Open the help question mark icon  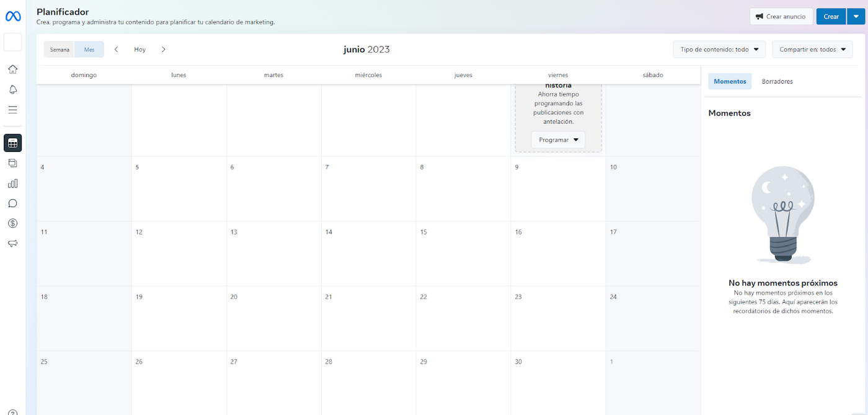pos(12,412)
